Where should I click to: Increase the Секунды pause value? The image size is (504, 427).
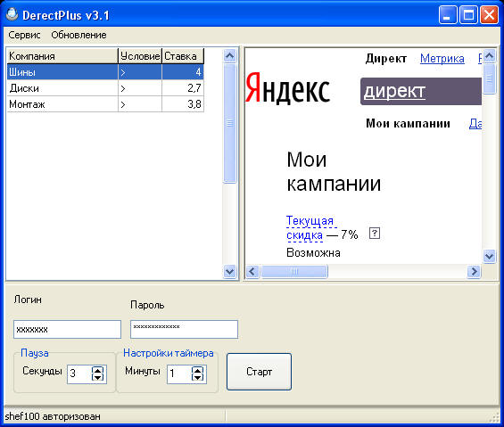[98, 370]
